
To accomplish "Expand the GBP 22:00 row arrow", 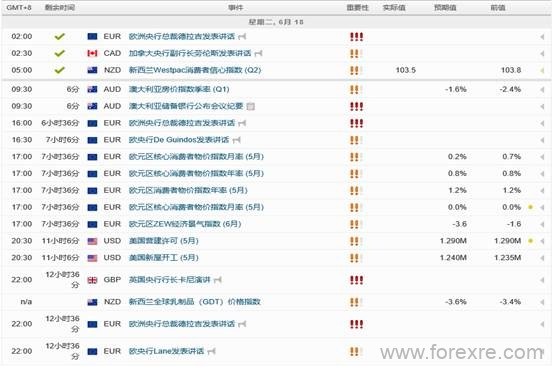I will (542, 280).
